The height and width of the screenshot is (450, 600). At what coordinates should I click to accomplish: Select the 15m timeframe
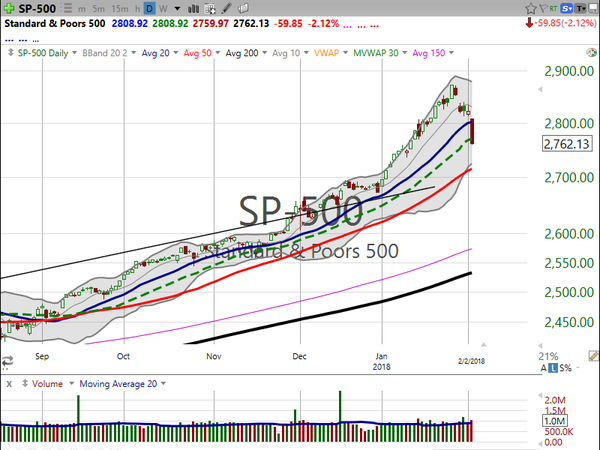pos(120,8)
